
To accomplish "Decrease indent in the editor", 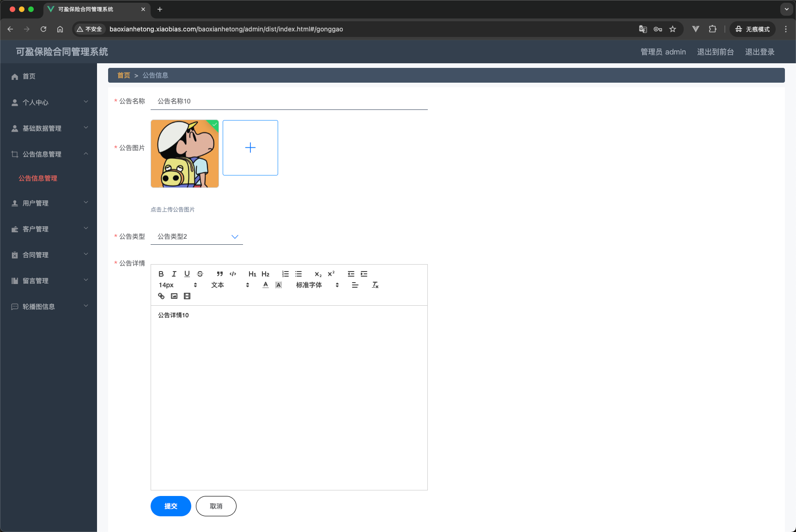I will 351,274.
